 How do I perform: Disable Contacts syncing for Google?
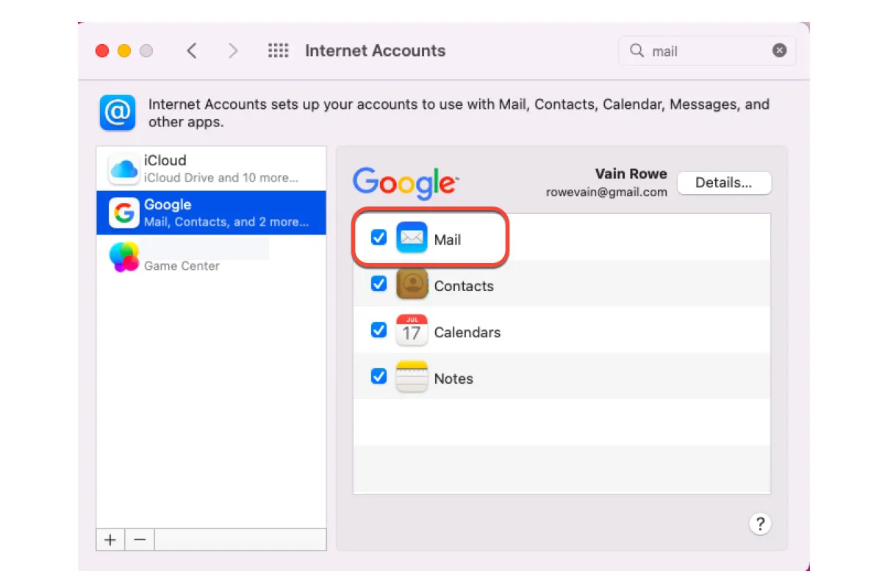tap(379, 284)
